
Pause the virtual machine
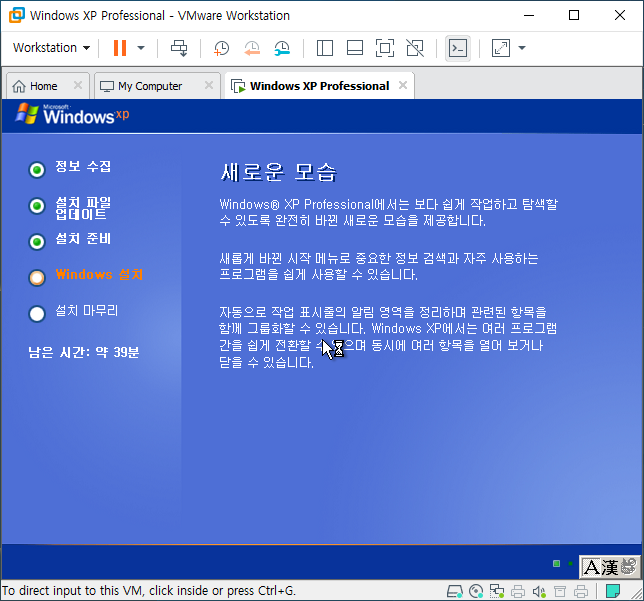tap(120, 48)
